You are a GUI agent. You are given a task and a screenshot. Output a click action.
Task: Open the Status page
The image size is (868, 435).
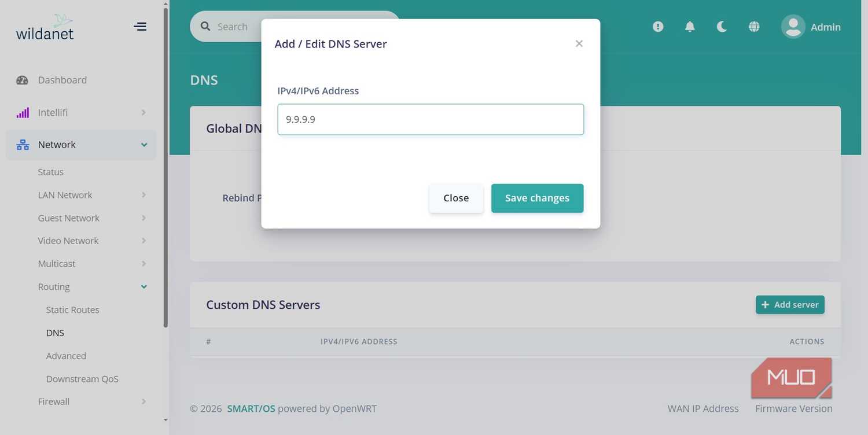point(51,172)
